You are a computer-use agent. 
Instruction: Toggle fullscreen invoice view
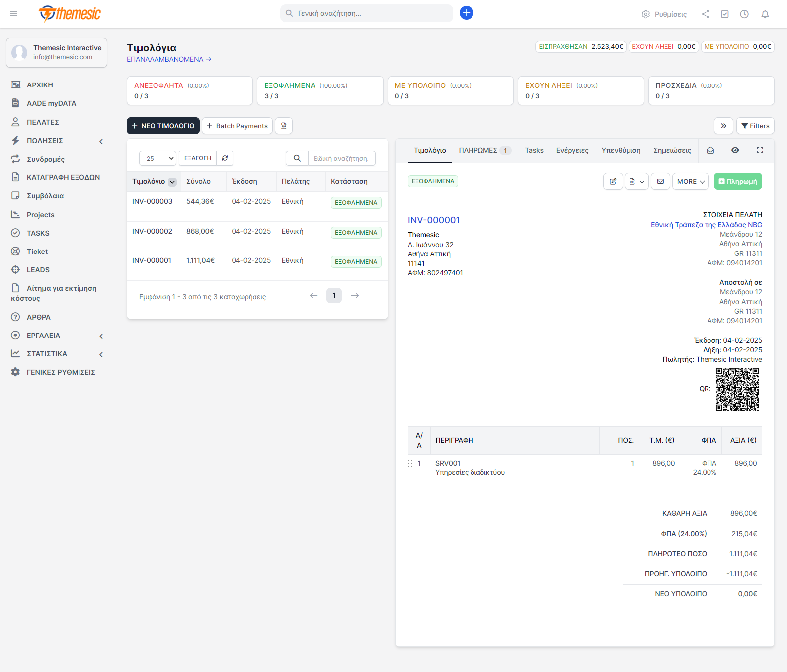[x=760, y=150]
